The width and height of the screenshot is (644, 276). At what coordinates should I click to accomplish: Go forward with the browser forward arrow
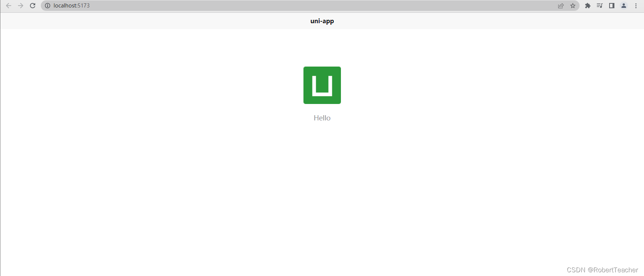click(x=21, y=6)
